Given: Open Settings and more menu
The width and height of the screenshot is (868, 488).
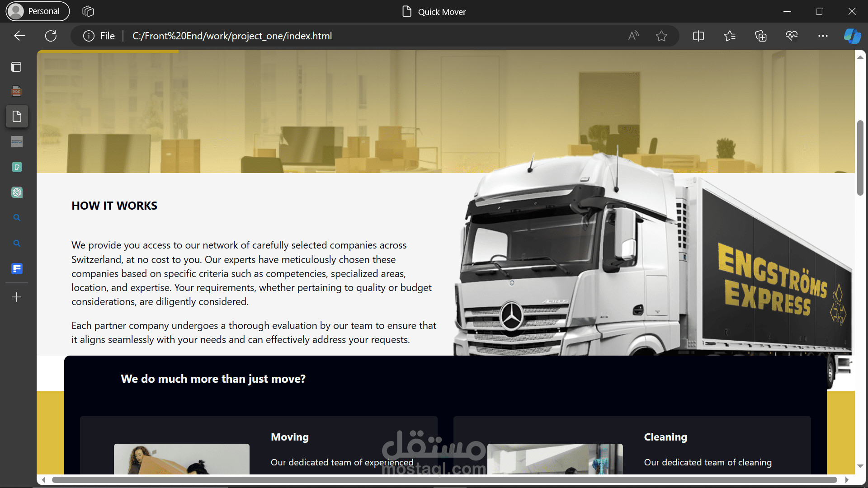Looking at the screenshot, I should [x=823, y=36].
